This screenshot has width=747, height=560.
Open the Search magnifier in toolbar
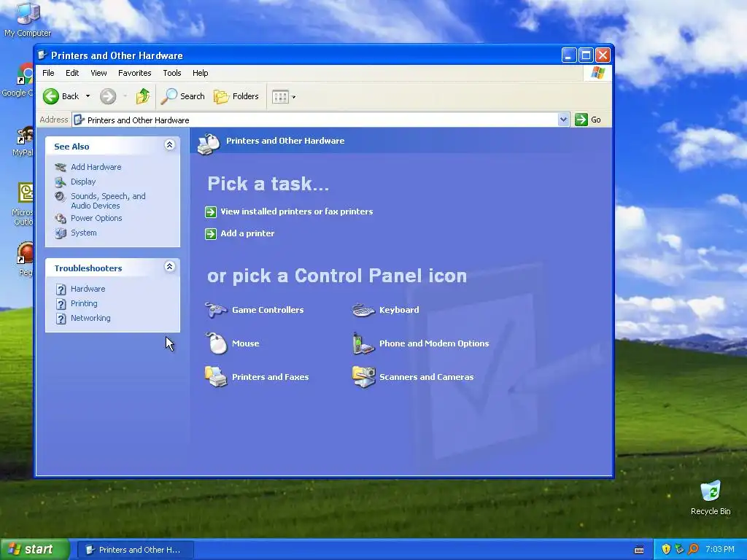169,96
